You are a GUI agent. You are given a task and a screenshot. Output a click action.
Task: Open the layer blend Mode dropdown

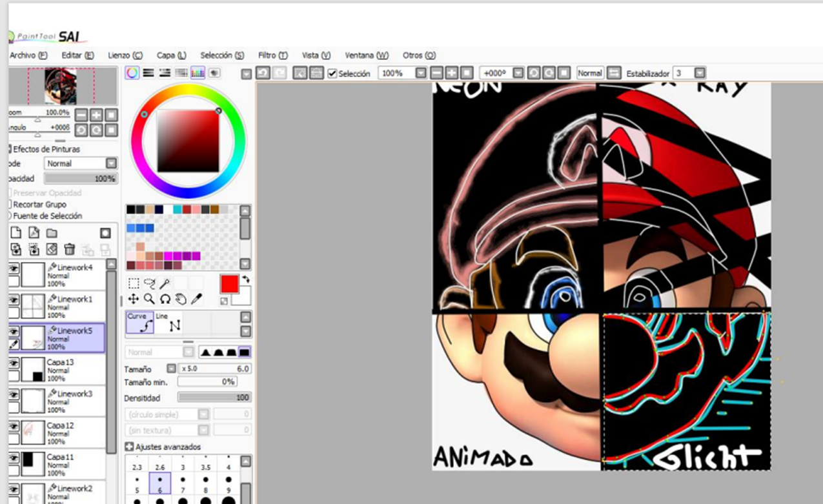coord(111,163)
